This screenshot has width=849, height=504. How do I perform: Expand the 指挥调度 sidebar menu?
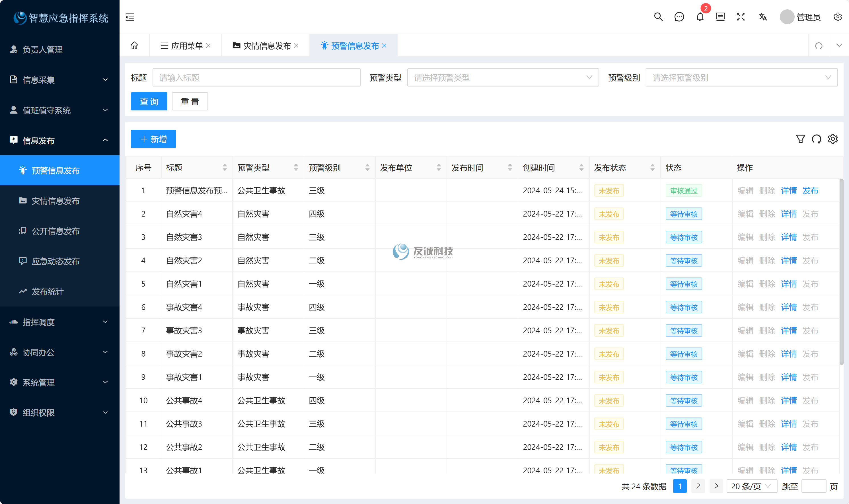(60, 322)
